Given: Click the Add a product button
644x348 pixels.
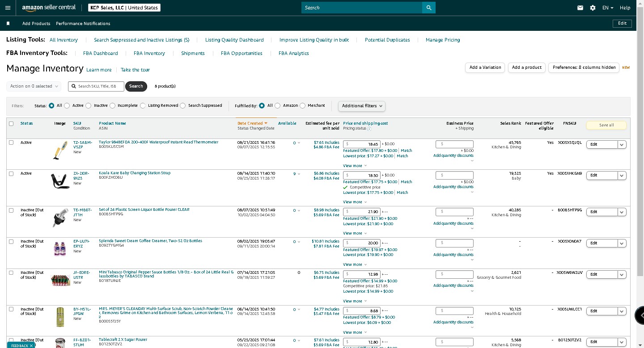Looking at the screenshot, I should click(527, 67).
